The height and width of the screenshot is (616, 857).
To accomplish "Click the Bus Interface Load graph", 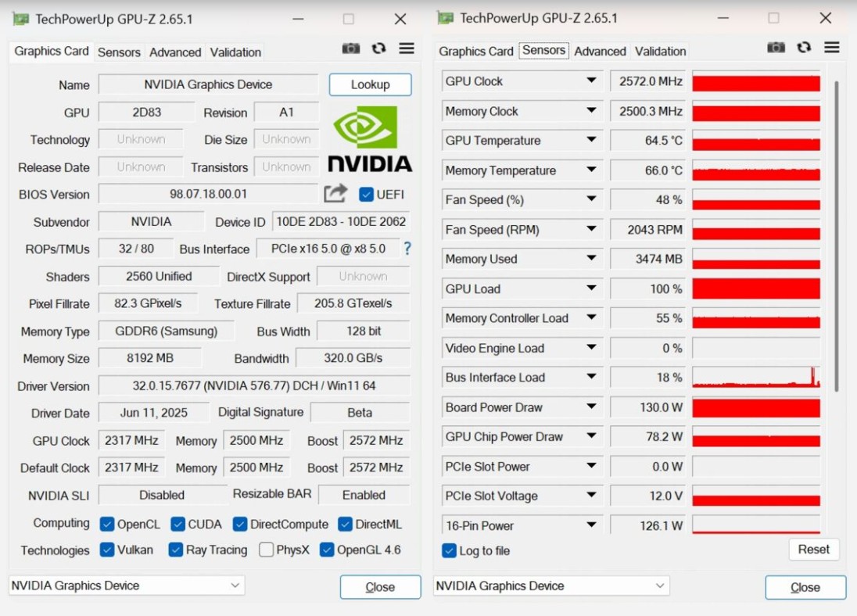I will click(x=756, y=377).
